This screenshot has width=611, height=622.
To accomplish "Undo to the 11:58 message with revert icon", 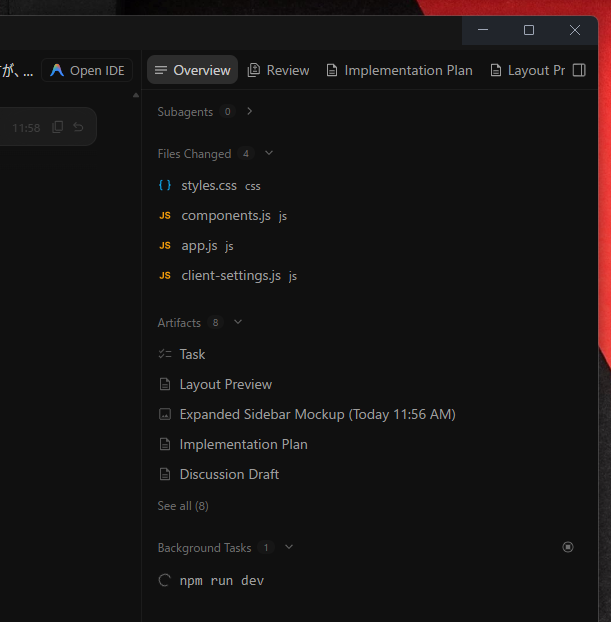I will tap(79, 127).
